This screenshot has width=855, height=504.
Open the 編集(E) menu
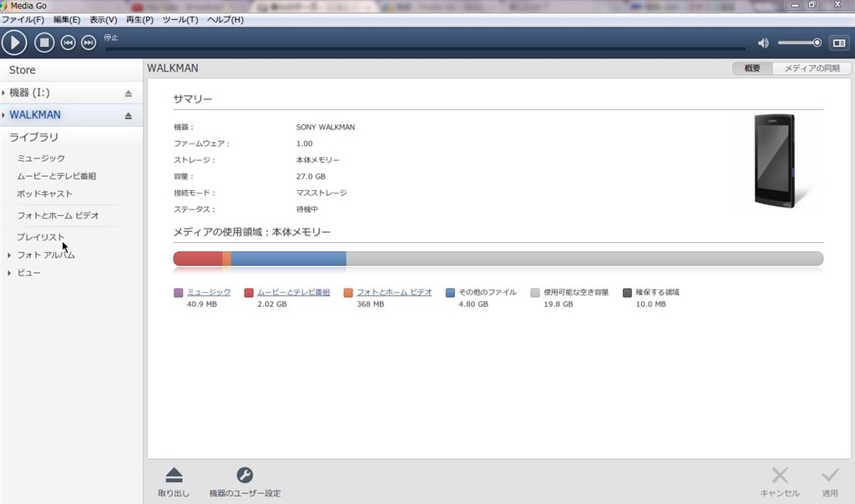click(67, 20)
